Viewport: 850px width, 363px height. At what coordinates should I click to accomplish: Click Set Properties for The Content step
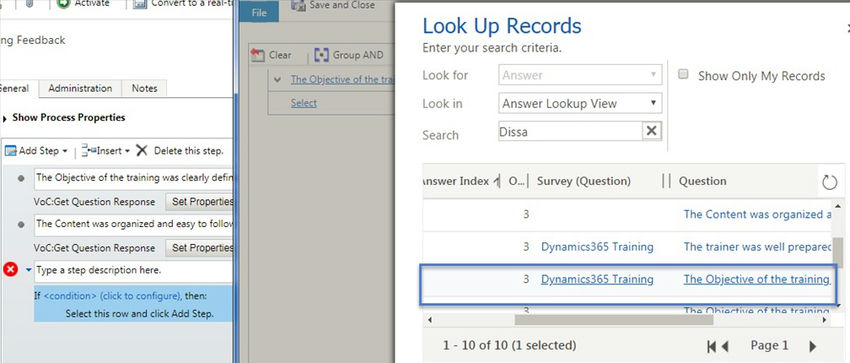199,248
